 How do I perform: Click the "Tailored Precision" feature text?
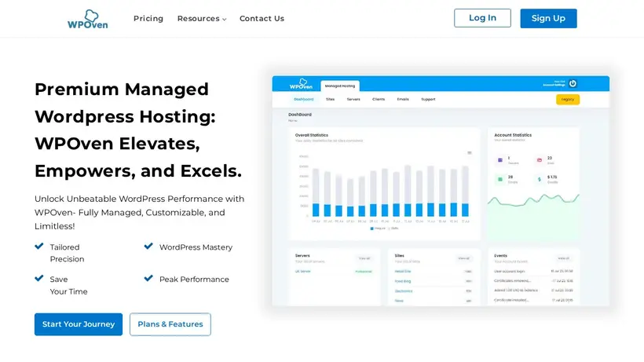pos(67,253)
